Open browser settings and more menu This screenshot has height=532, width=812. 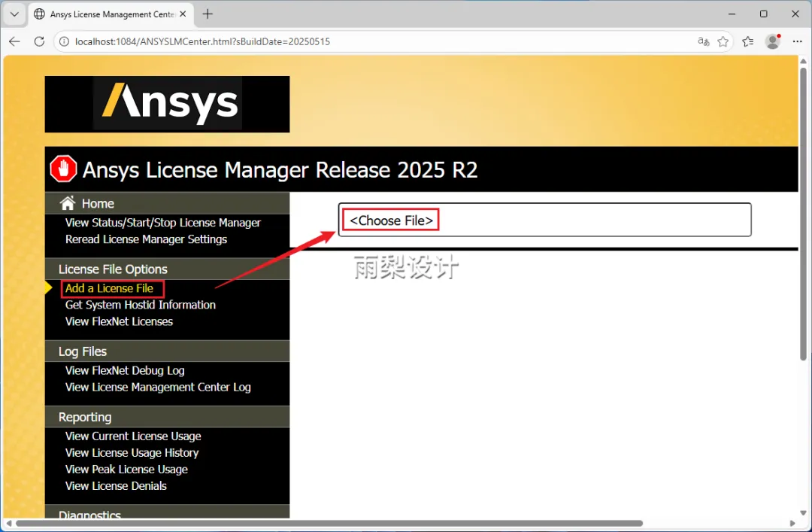798,41
